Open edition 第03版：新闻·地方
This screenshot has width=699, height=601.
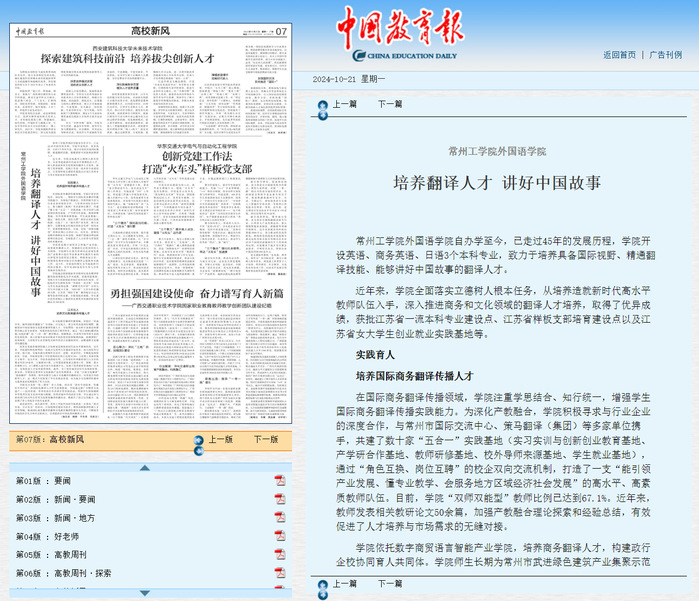55,518
